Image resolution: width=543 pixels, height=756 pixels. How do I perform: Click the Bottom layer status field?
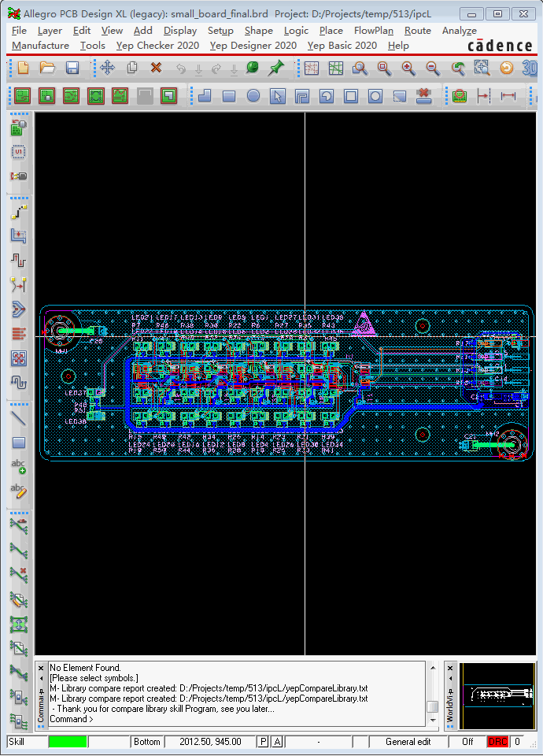147,742
